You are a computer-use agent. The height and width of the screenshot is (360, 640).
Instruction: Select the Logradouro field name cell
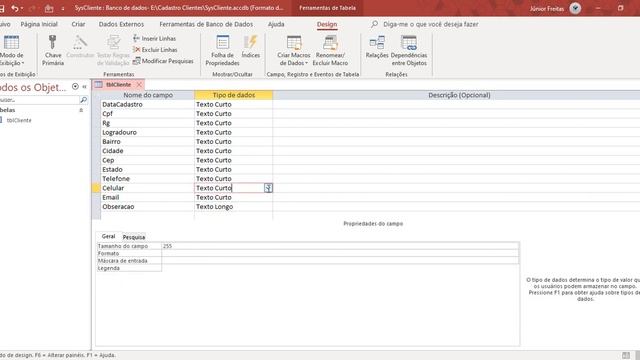(x=148, y=133)
